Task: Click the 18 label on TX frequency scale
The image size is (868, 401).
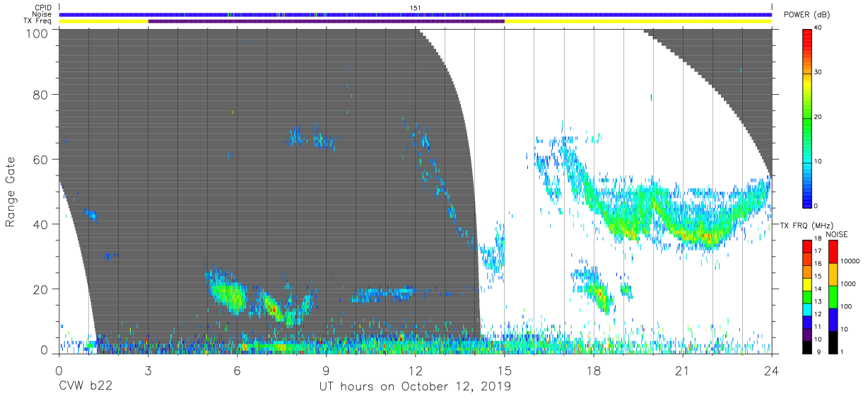Action: click(818, 239)
